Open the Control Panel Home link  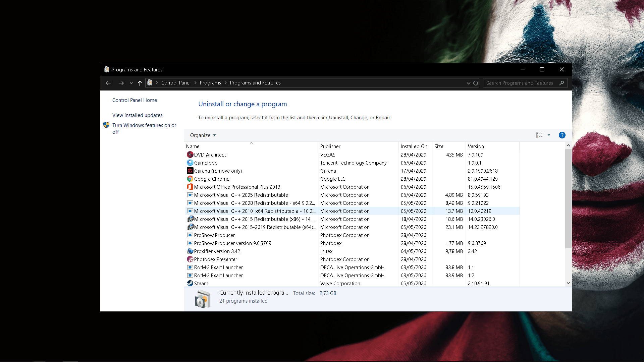click(135, 100)
